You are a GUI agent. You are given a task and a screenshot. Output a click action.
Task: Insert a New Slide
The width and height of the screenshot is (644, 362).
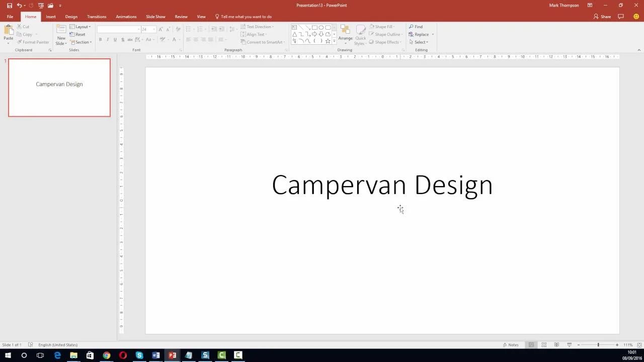coord(61,35)
